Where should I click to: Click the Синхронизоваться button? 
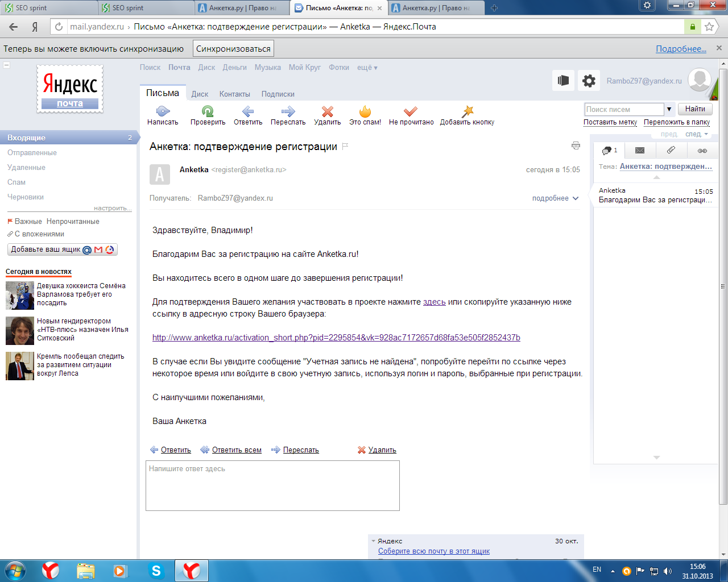[x=233, y=49]
